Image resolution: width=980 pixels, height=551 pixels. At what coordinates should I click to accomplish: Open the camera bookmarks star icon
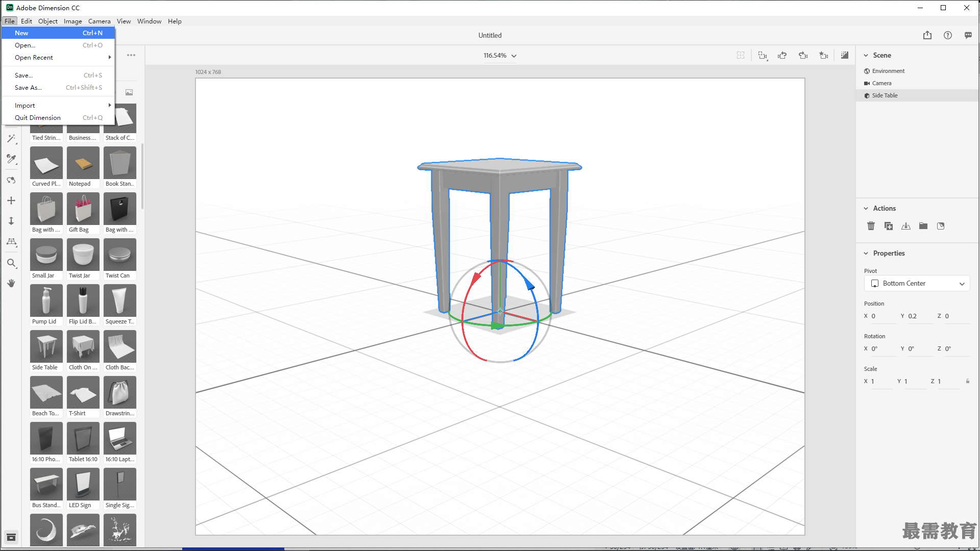click(x=823, y=55)
